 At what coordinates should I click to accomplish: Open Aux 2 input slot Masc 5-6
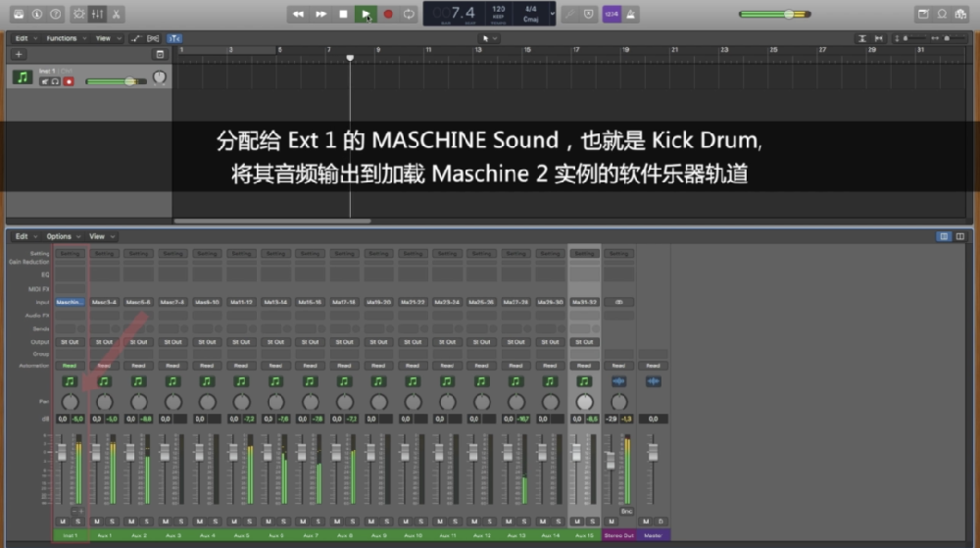pyautogui.click(x=139, y=303)
